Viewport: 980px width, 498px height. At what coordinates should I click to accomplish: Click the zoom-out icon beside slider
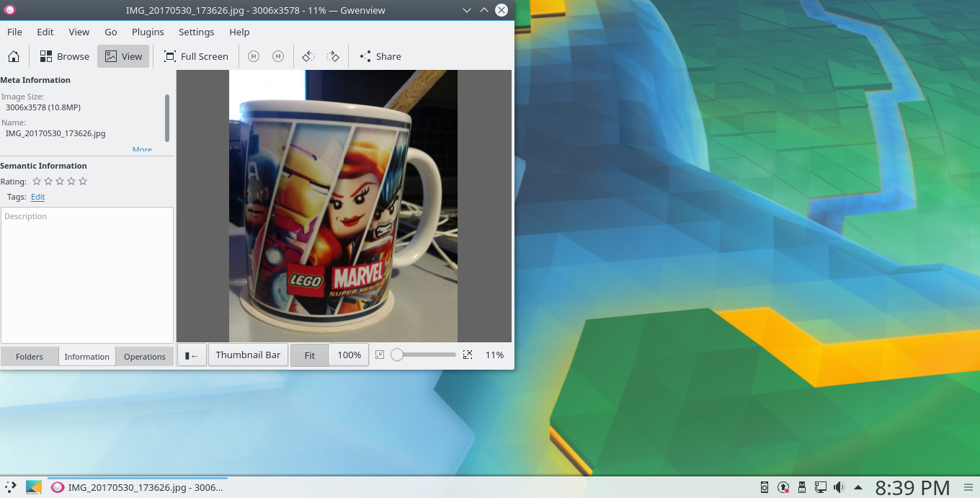pyautogui.click(x=380, y=355)
